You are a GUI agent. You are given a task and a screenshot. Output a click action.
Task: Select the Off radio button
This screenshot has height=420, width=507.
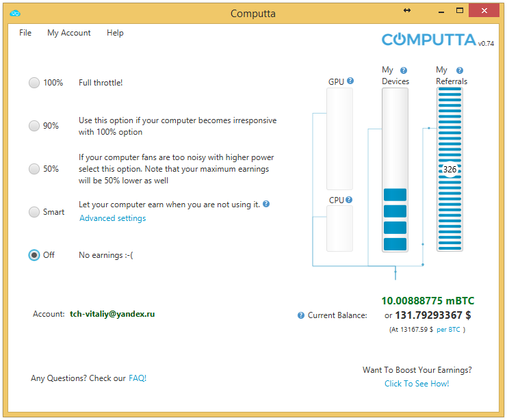click(x=34, y=255)
